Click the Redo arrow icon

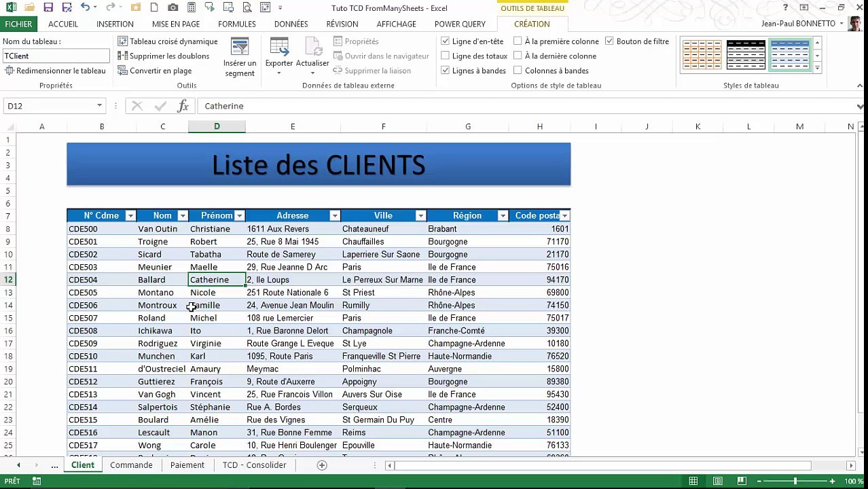[110, 8]
